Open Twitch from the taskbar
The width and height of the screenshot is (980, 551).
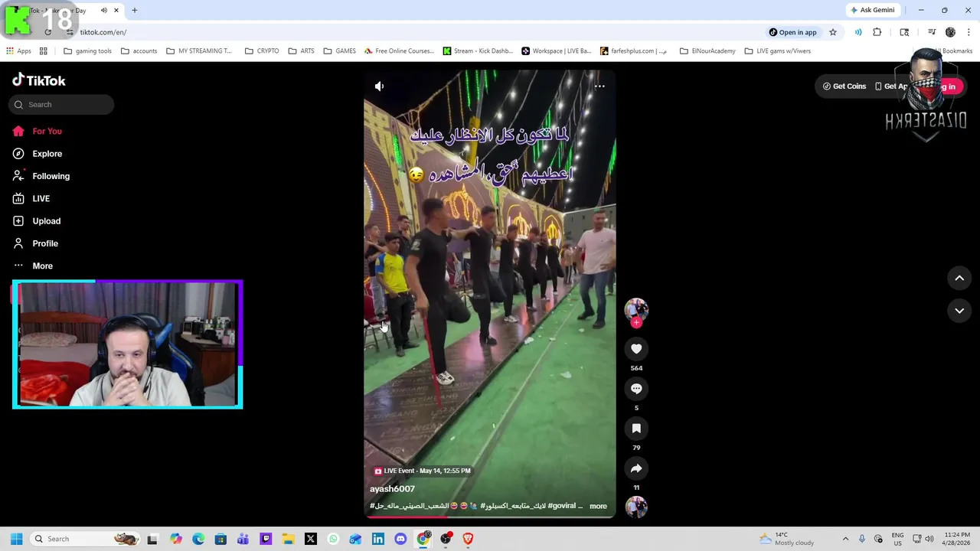tap(266, 539)
